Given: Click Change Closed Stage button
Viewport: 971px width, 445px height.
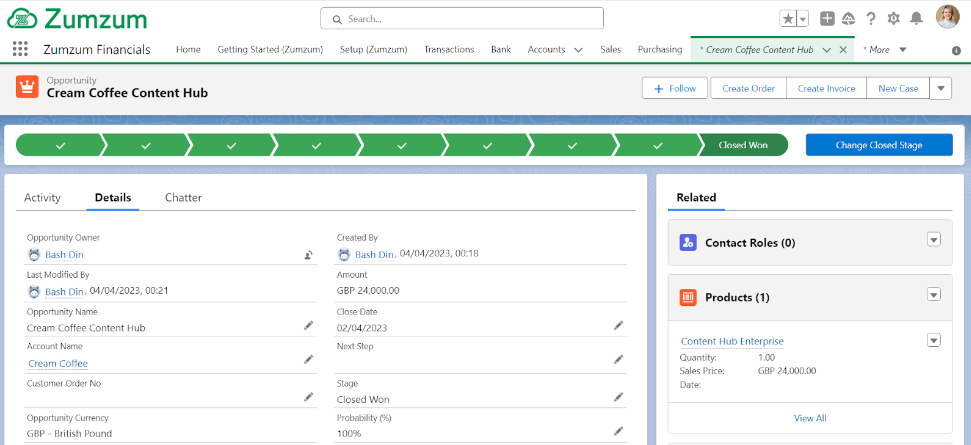Looking at the screenshot, I should (879, 145).
